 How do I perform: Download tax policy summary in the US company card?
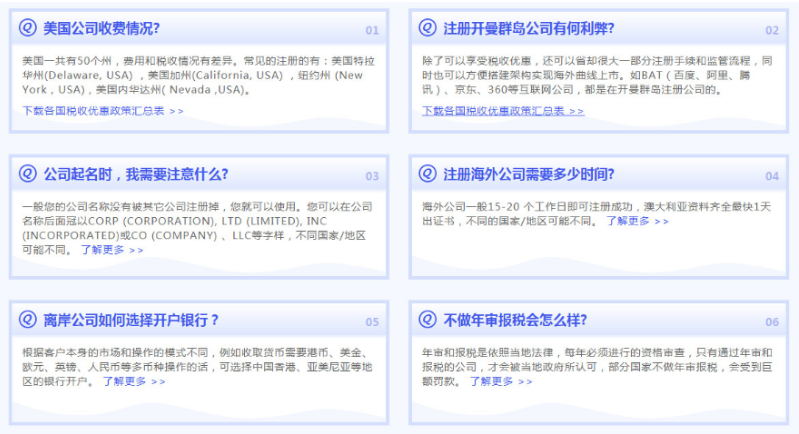(102, 110)
